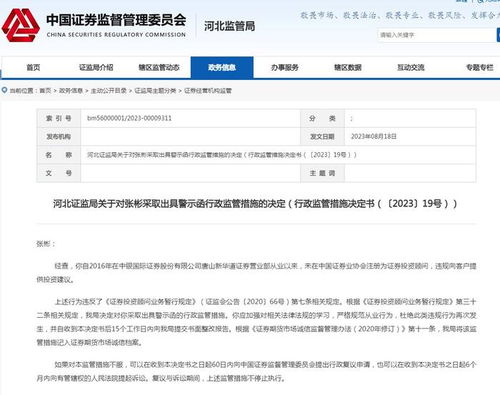Click the 中国证券监督管理委员会 title text
The image size is (500, 395).
coord(116,20)
